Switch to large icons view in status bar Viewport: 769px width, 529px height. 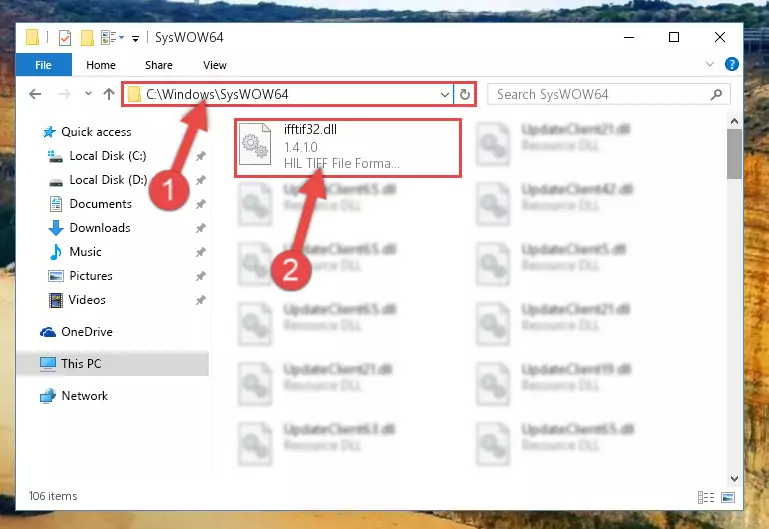[728, 498]
